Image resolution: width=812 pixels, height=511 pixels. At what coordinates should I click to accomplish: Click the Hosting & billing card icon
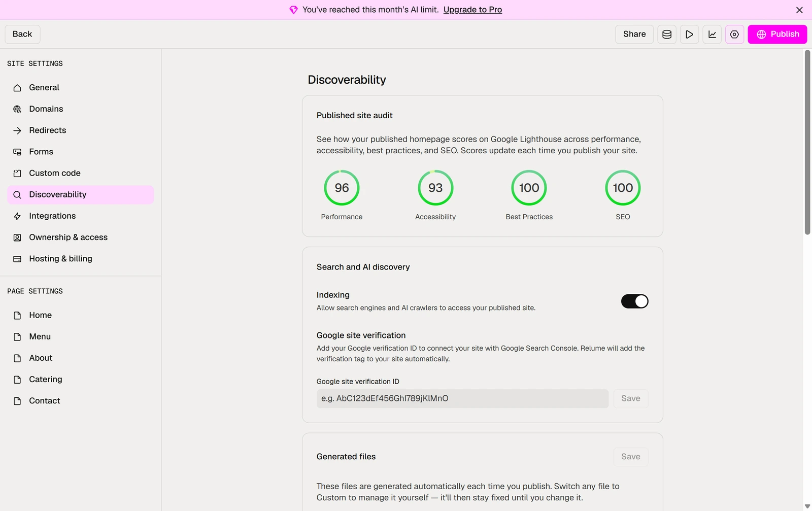coord(17,259)
